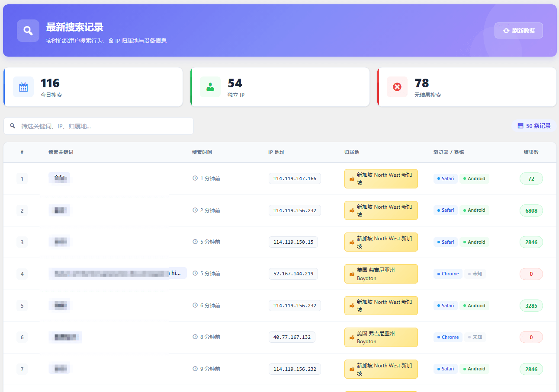Click the Chrome tag in row 4

(448, 274)
